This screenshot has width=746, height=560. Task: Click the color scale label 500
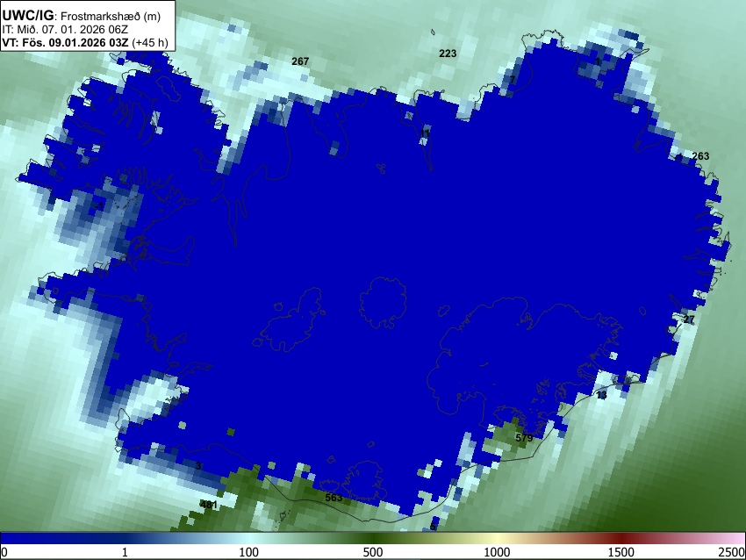[373, 552]
